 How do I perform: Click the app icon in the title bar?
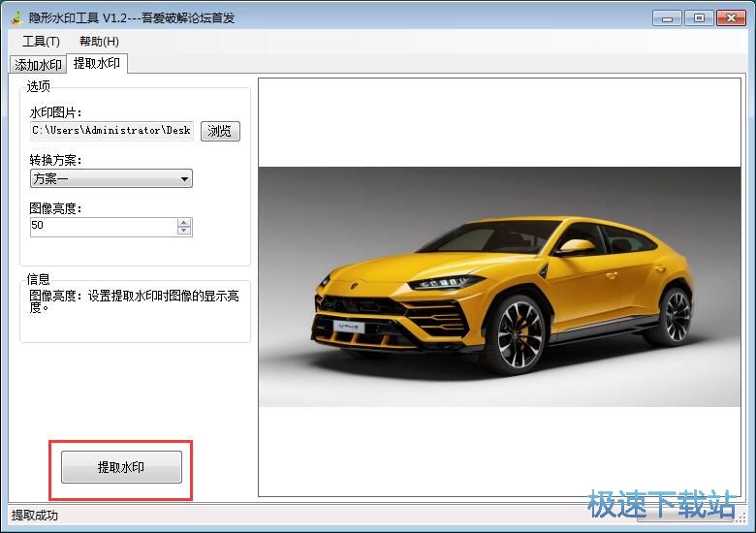pyautogui.click(x=16, y=17)
